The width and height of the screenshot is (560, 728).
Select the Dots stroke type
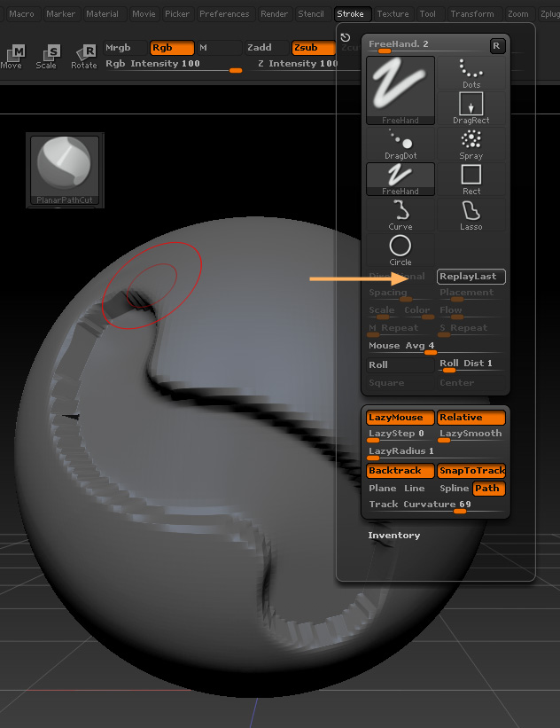click(x=471, y=73)
